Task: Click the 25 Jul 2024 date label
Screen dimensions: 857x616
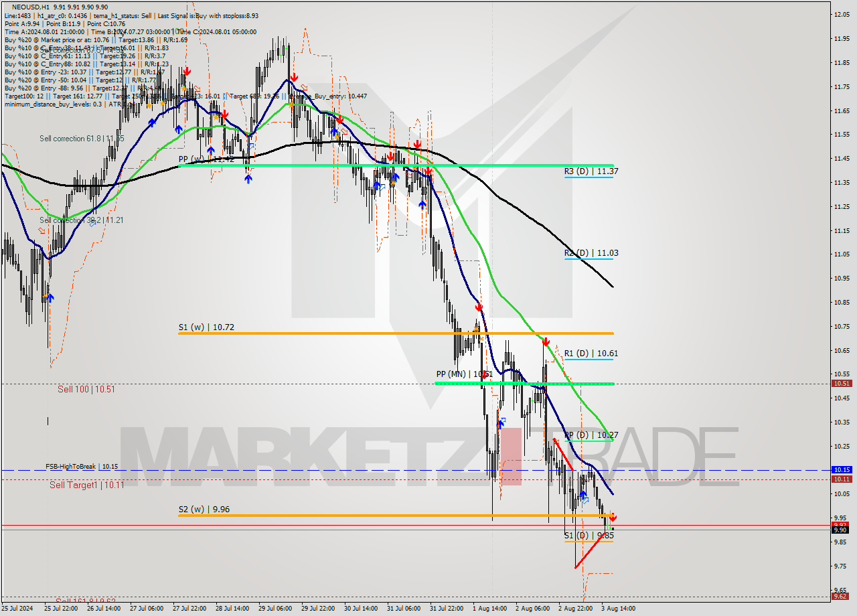Action: pyautogui.click(x=17, y=609)
